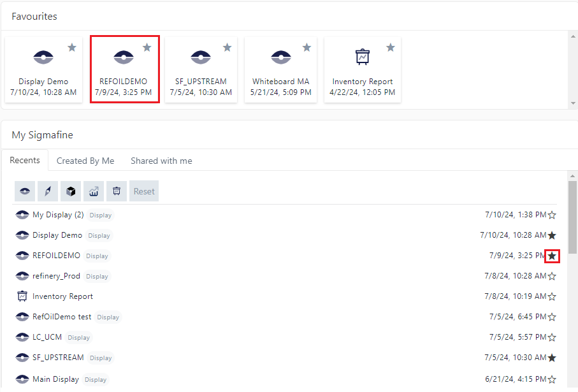Click the chart trend filter icon
The width and height of the screenshot is (578, 392).
point(94,191)
